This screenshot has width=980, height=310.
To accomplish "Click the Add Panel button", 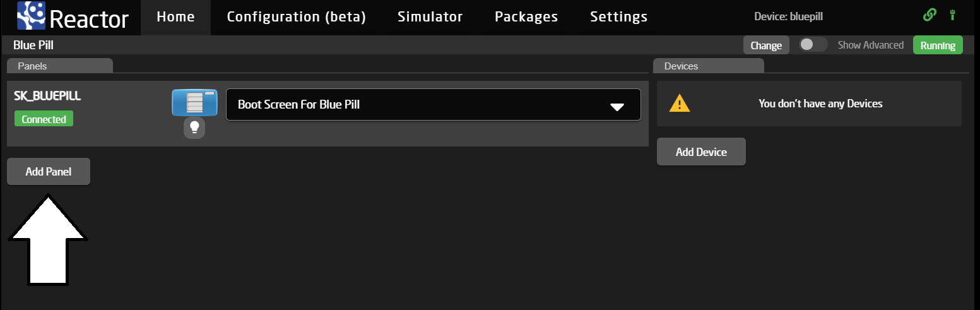I will tap(49, 171).
